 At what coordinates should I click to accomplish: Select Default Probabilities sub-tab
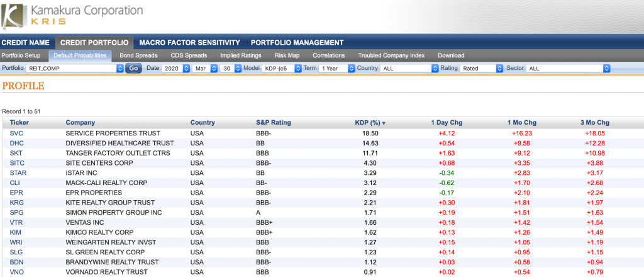(80, 55)
